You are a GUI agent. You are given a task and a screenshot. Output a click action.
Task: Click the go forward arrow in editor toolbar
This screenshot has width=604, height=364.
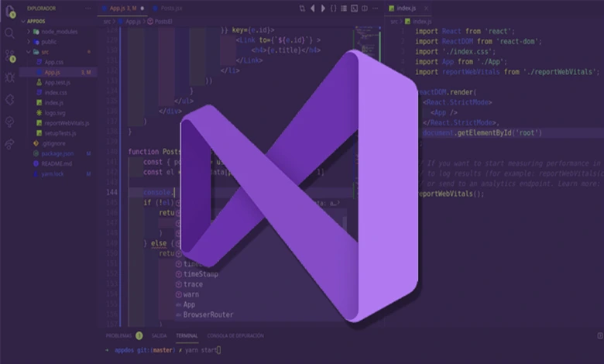pos(323,9)
